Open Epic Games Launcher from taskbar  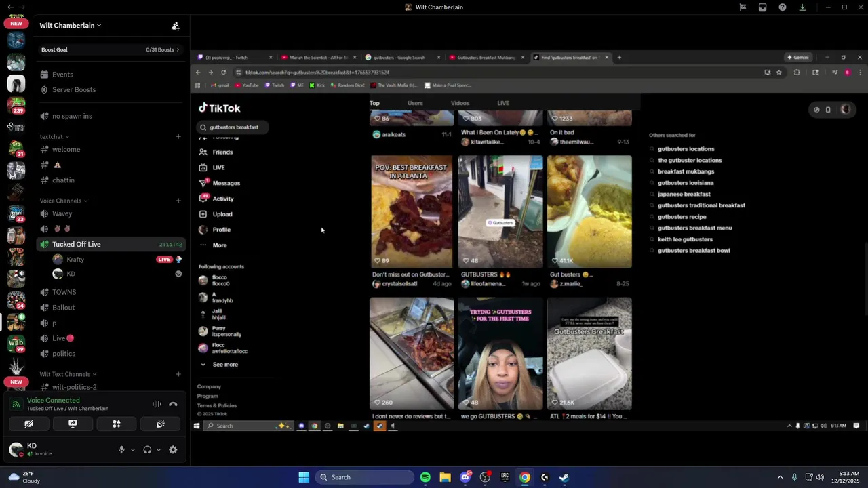[x=505, y=477]
